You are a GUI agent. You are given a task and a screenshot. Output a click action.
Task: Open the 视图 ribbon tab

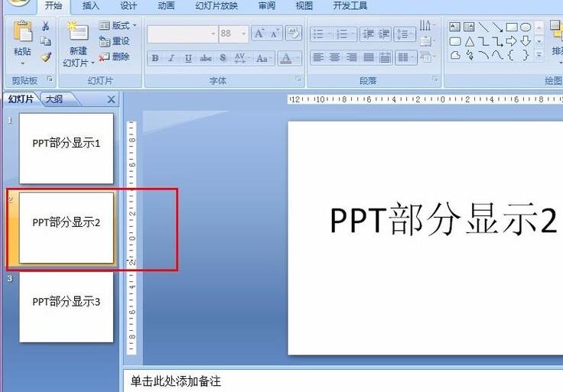click(304, 6)
